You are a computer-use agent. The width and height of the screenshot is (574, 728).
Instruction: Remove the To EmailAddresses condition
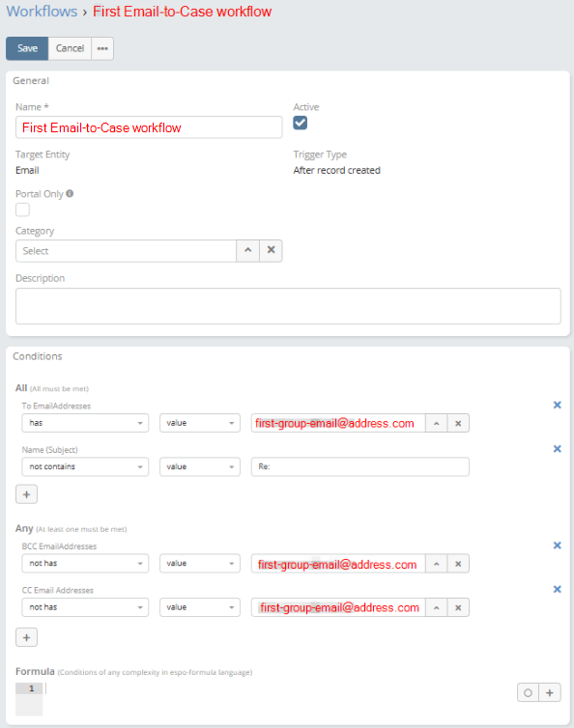tap(558, 405)
